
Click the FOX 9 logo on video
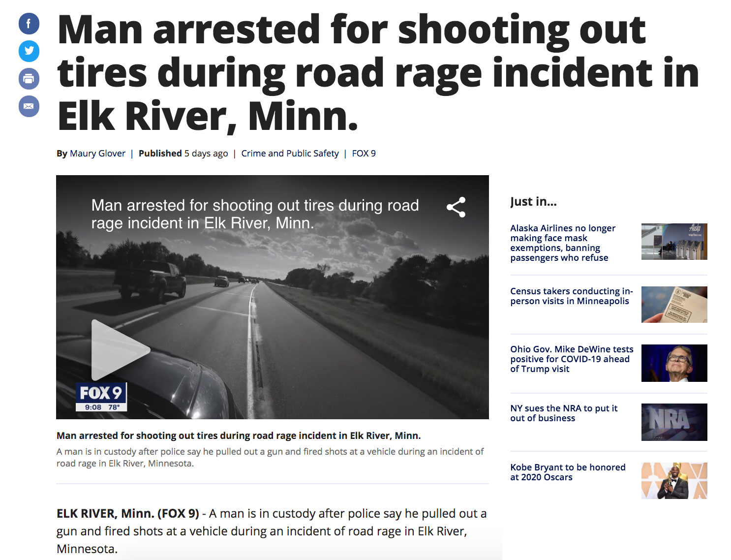[101, 397]
